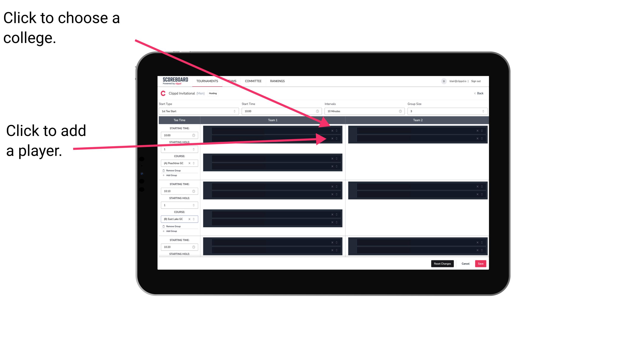Switch to the RANKINGS tab

tap(278, 81)
